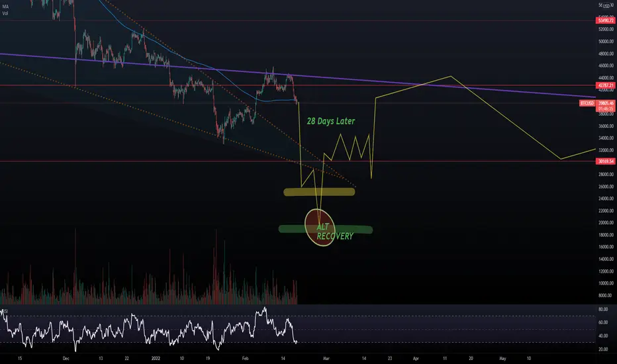This screenshot has width=617, height=364.
Task: Click the MA indicator legend label
Action: [x=5, y=7]
